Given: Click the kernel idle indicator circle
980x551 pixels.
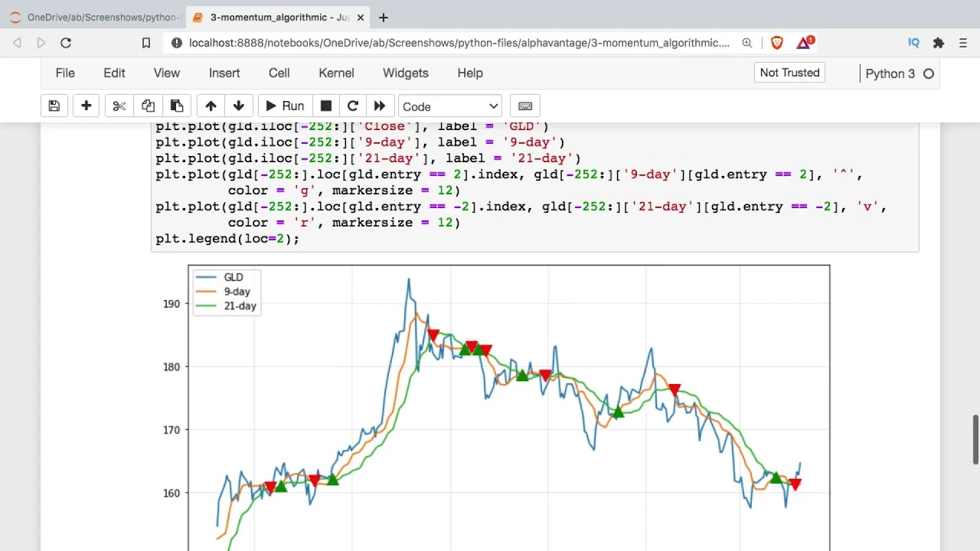Looking at the screenshot, I should (x=929, y=73).
